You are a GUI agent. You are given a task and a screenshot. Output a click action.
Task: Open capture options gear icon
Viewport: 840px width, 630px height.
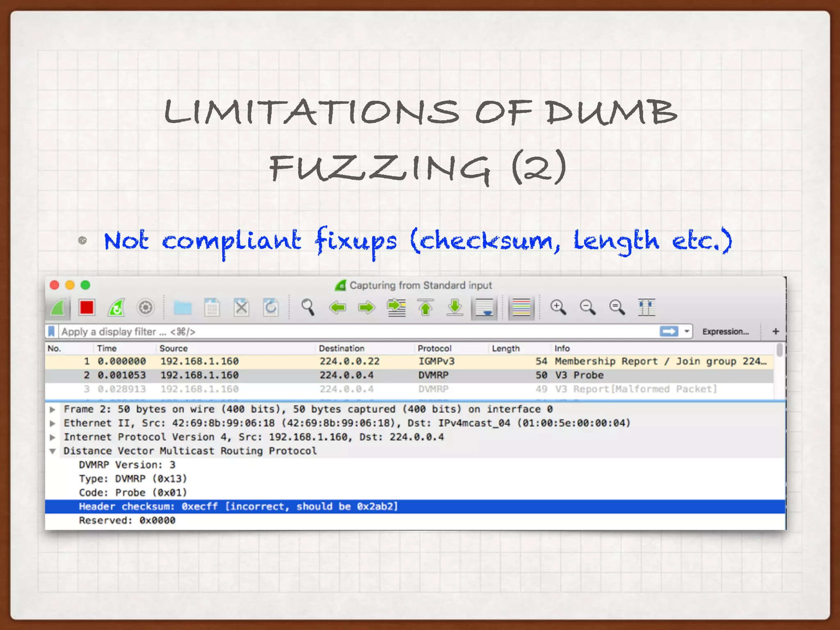(x=145, y=307)
